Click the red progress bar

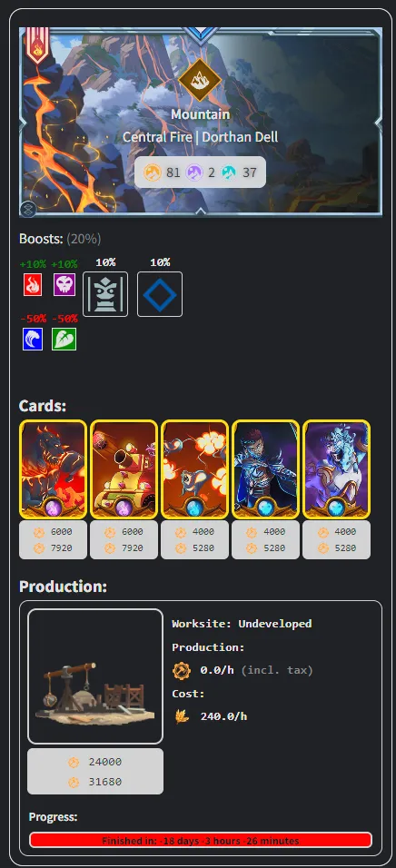pos(201,840)
